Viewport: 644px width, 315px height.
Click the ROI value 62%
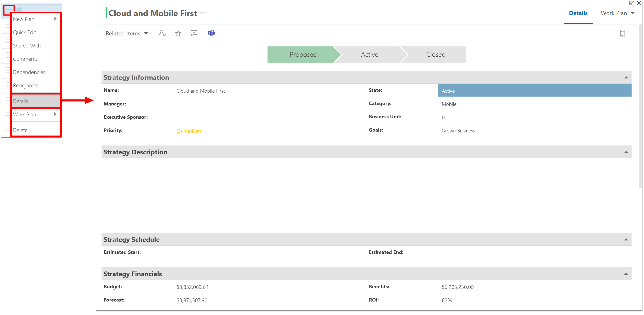click(x=446, y=300)
